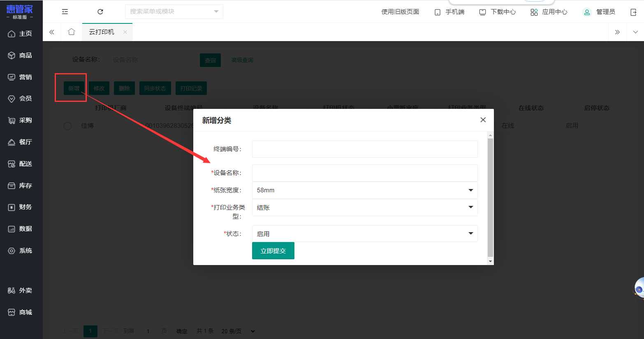
Task: Click the 设备名称 field in the dialog
Action: tap(365, 173)
